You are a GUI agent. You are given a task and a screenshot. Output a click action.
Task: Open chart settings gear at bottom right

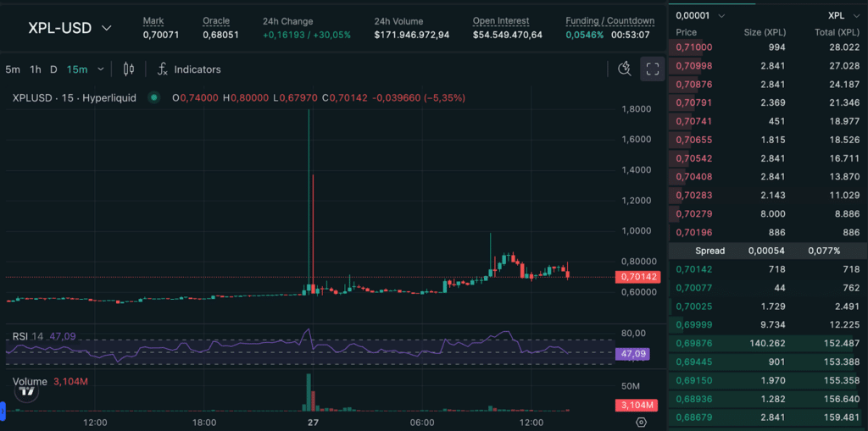coord(642,423)
